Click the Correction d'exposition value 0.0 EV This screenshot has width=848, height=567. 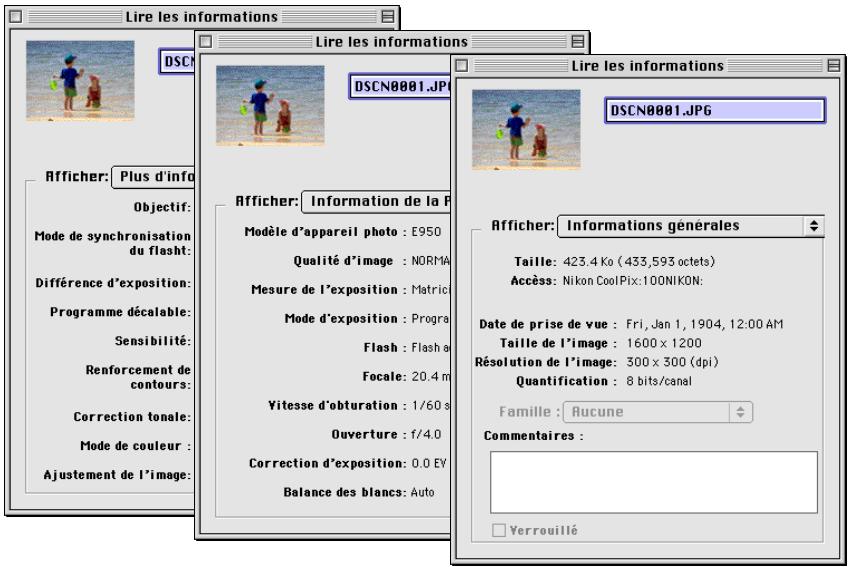[x=429, y=464]
